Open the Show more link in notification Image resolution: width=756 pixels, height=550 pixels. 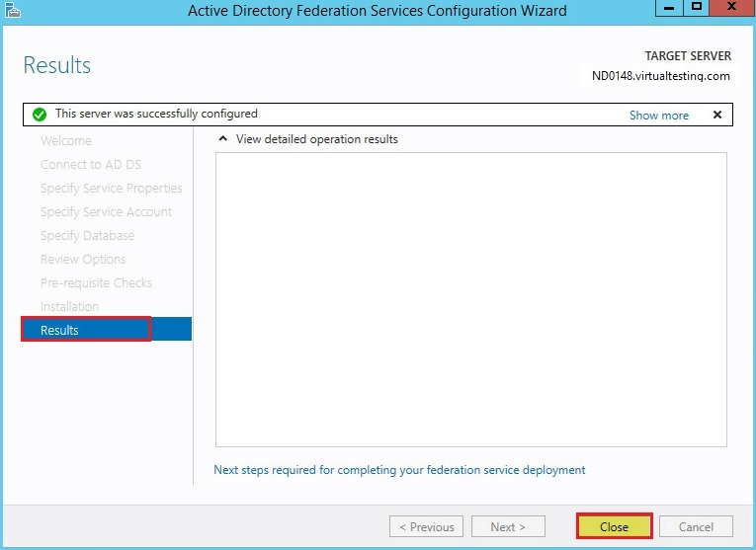[x=658, y=116]
